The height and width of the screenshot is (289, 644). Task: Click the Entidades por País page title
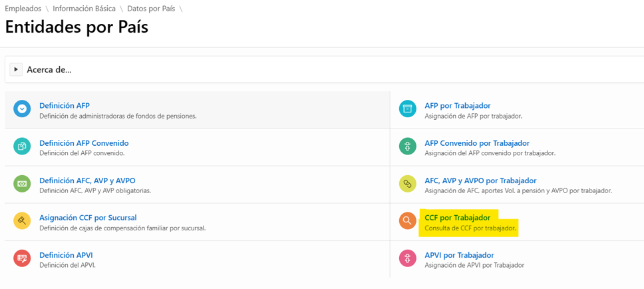pyautogui.click(x=77, y=27)
